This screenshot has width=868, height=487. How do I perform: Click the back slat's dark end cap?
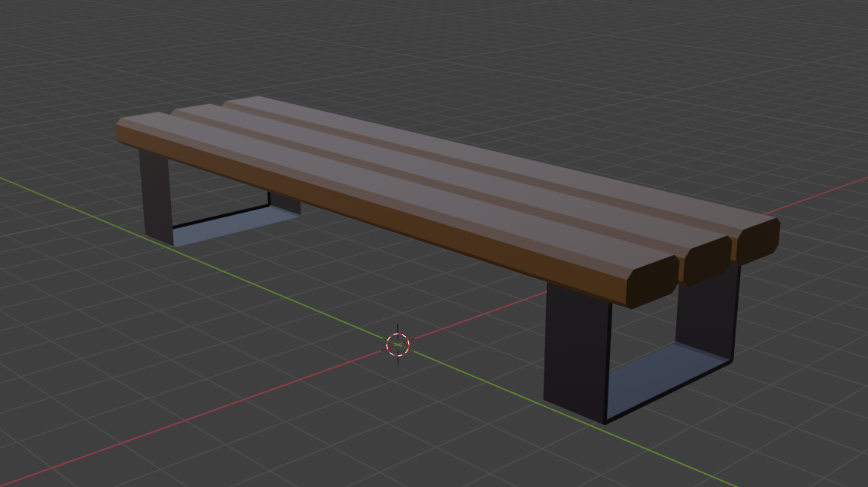(x=756, y=240)
